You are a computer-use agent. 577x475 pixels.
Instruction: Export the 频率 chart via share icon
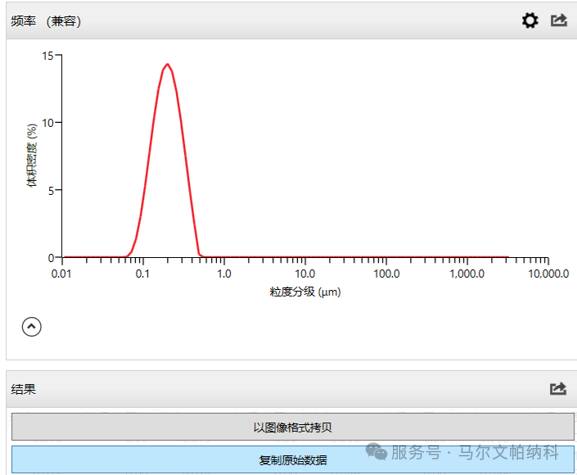tap(559, 20)
